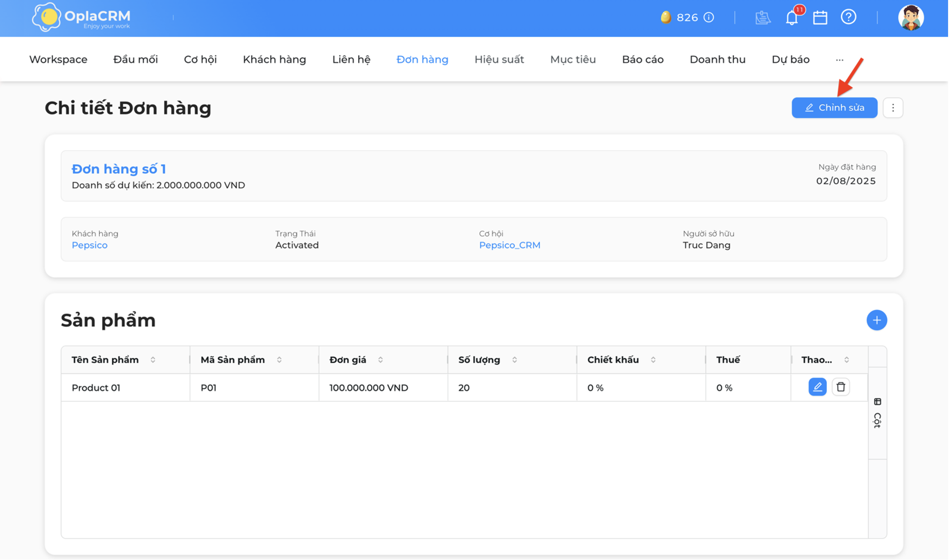
Task: Open the calendar icon in header
Action: click(820, 17)
